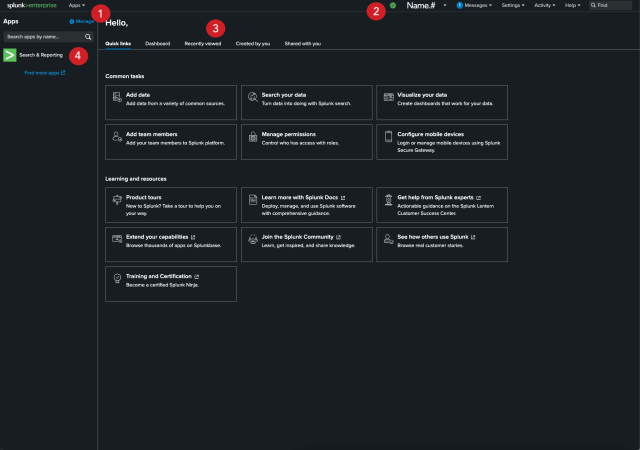The width and height of the screenshot is (640, 450).
Task: Click 'Control who has access with roles.' text
Action: [x=300, y=143]
